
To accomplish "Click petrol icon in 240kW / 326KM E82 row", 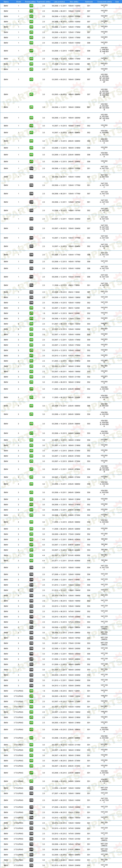I will pyautogui.click(x=31, y=141).
